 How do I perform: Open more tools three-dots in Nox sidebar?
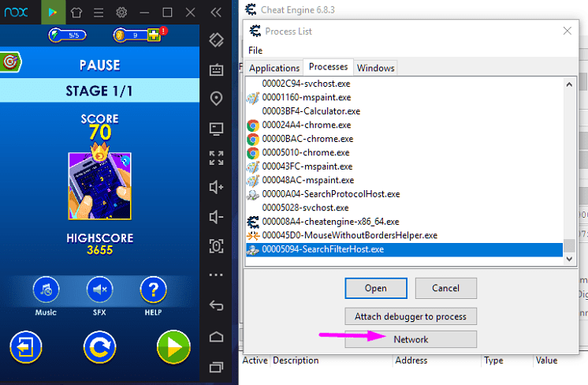tap(217, 275)
